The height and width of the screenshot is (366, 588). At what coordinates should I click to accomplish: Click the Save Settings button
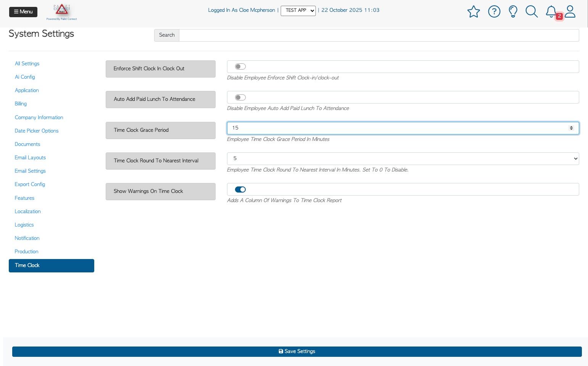[x=297, y=351]
